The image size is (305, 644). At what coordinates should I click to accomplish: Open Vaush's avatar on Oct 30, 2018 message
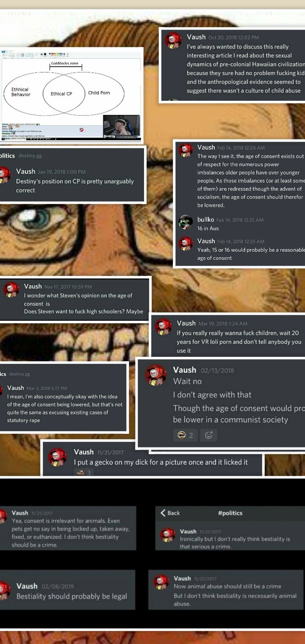point(173,41)
